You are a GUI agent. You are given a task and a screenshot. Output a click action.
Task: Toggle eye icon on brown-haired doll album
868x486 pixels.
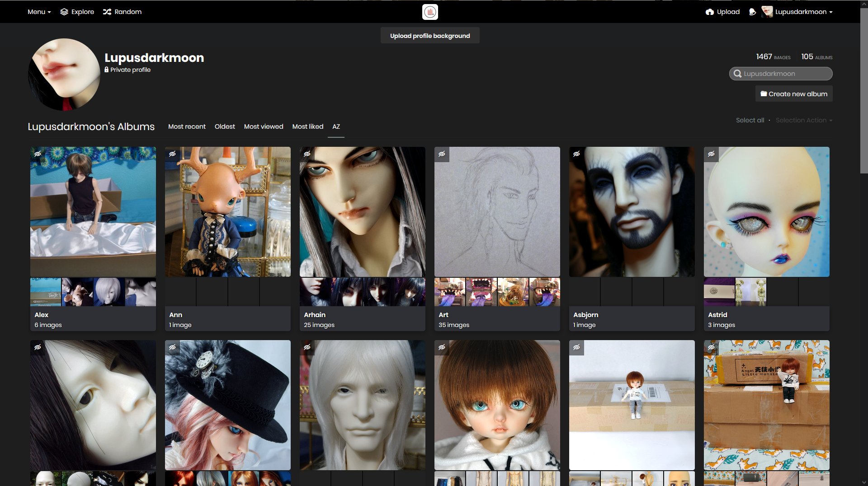(x=442, y=347)
